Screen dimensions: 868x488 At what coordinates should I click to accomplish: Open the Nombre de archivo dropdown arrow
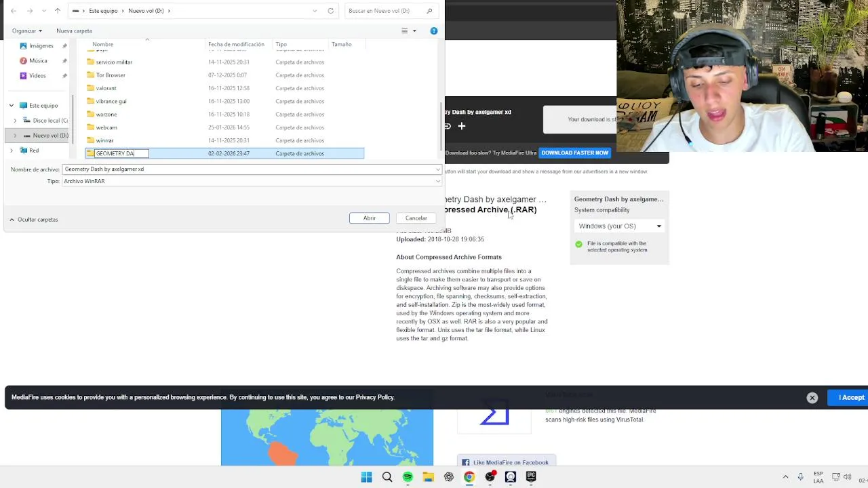[438, 169]
